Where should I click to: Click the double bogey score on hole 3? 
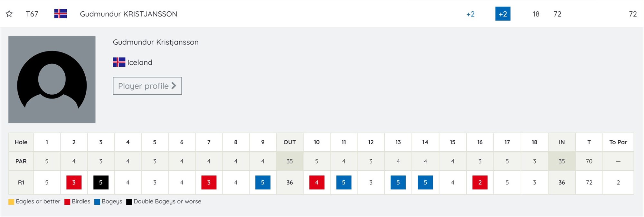(101, 183)
